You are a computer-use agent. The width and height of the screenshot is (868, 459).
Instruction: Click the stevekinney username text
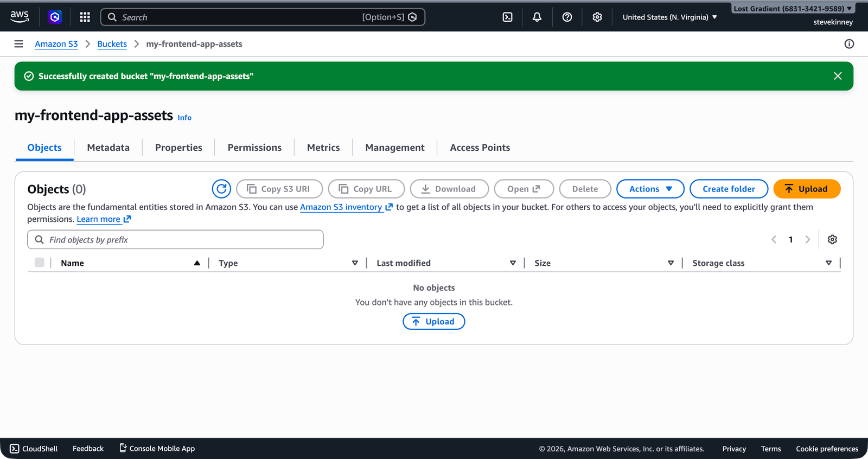[x=833, y=22]
